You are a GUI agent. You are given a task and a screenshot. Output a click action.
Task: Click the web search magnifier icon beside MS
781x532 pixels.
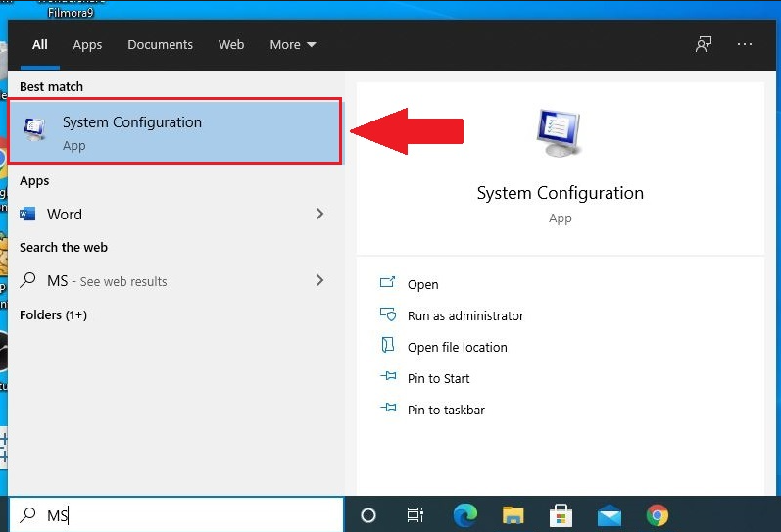(27, 280)
